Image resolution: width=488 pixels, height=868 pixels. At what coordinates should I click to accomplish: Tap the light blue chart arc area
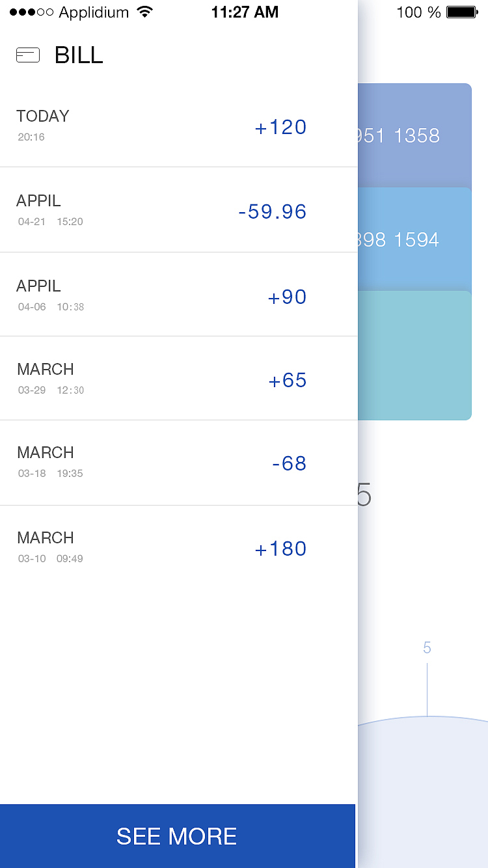pyautogui.click(x=423, y=794)
